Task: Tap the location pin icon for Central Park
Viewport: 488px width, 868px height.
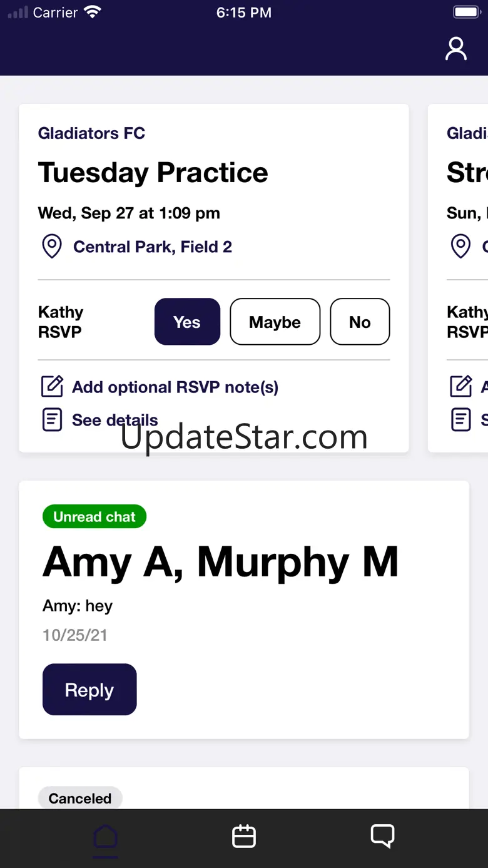Action: point(52,247)
